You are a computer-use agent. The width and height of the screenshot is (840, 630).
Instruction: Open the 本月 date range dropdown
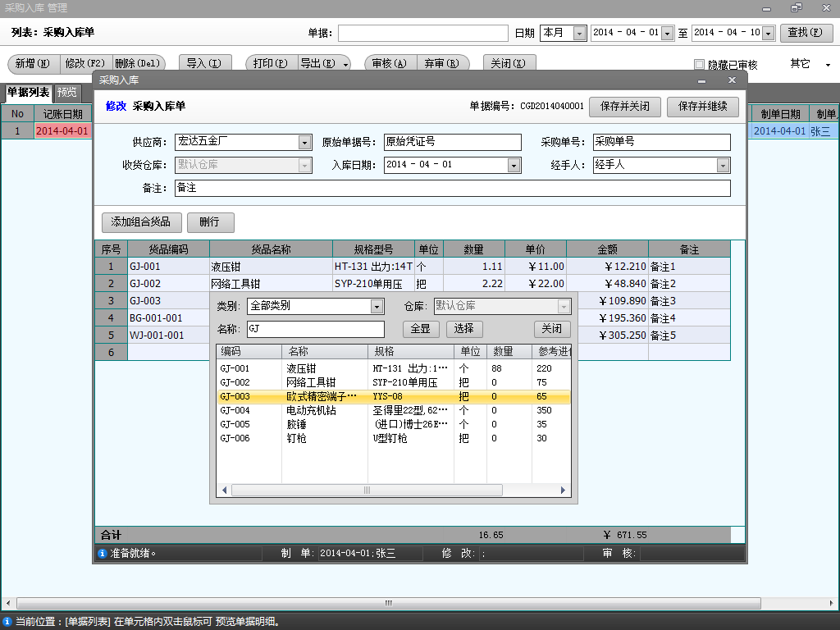579,34
